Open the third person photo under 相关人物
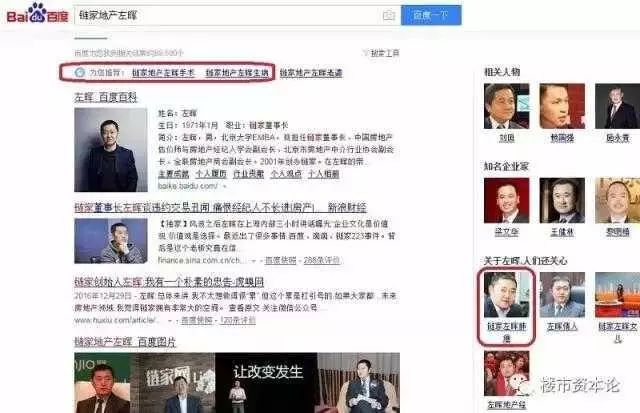Viewport: 640px width, 413px height. click(x=618, y=106)
